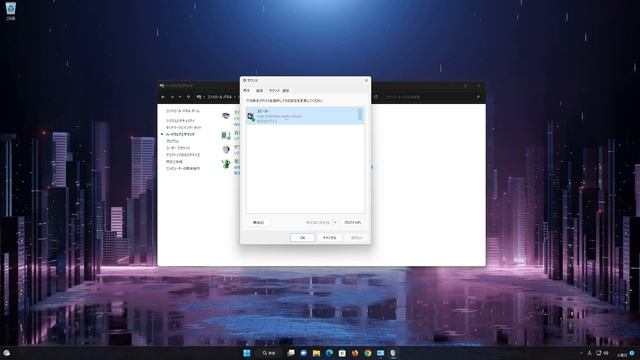
Task: Open the Windows Start menu
Action: 247,353
